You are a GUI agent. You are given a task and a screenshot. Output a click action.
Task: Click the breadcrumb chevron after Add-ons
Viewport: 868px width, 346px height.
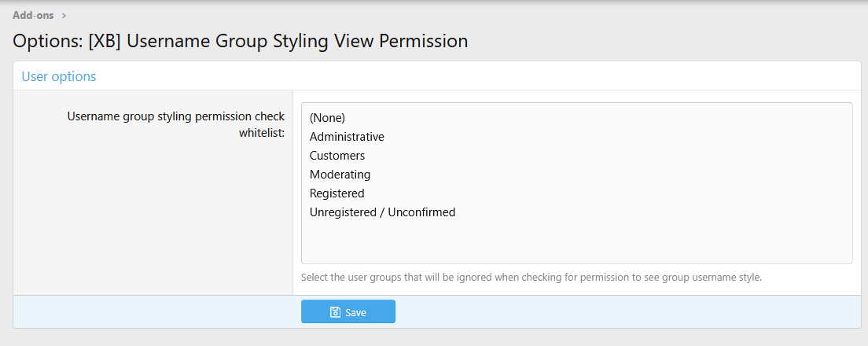click(64, 15)
